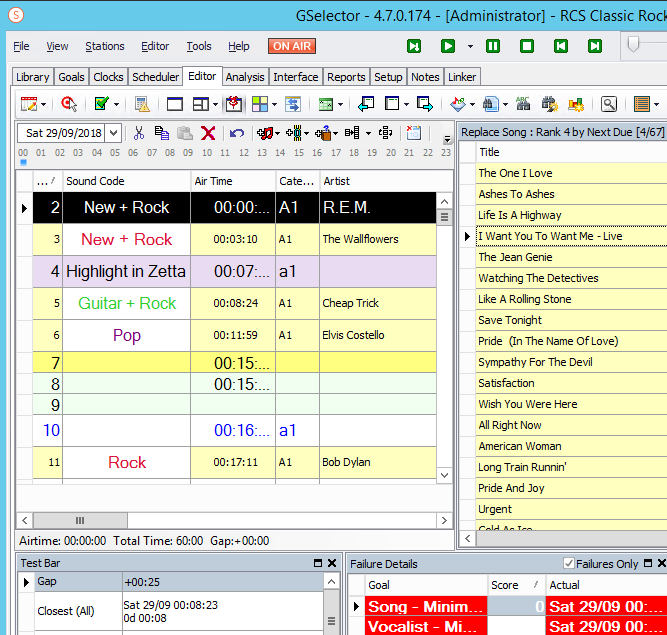This screenshot has height=635, width=667.
Task: Switch to the Linker tab
Action: (462, 77)
